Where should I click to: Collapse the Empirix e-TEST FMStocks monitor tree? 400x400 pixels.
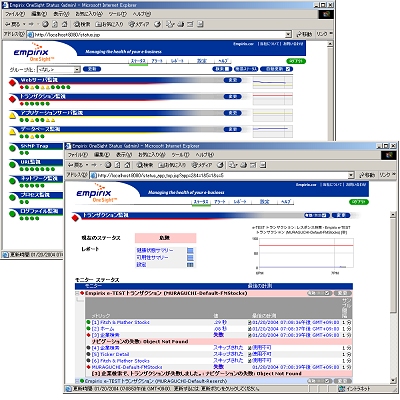tap(77, 293)
